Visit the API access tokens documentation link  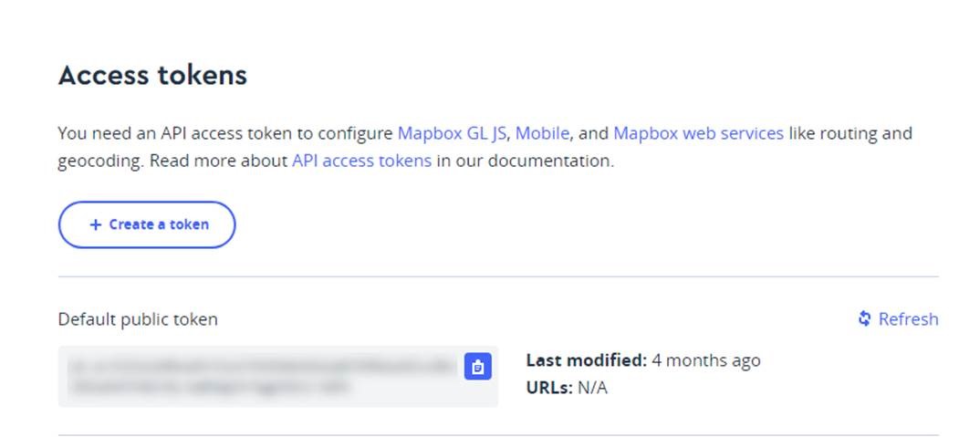[x=361, y=161]
